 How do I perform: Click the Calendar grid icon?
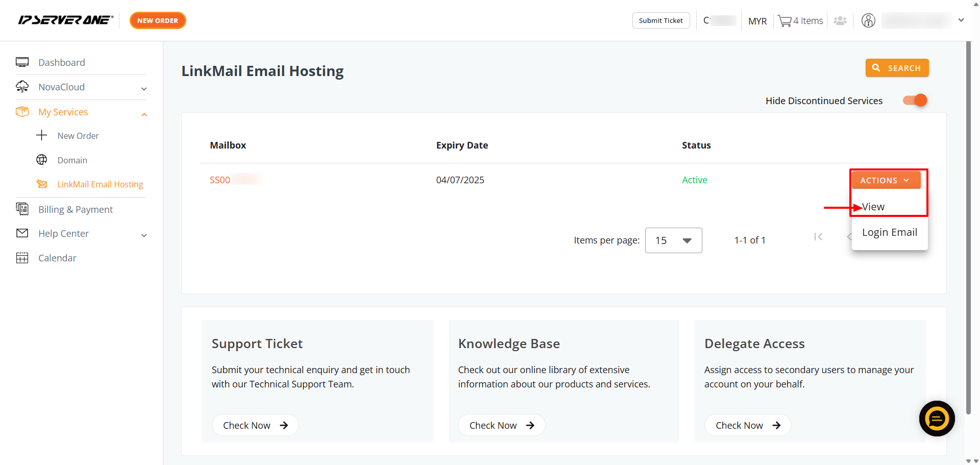[x=22, y=258]
